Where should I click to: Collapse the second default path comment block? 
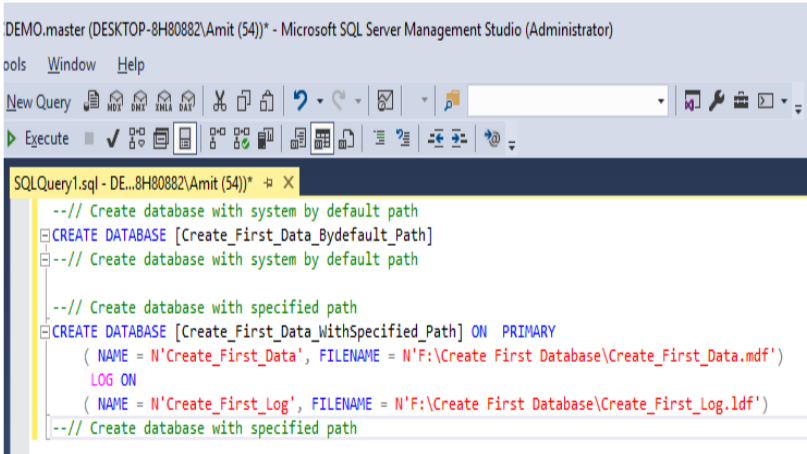pyautogui.click(x=45, y=260)
